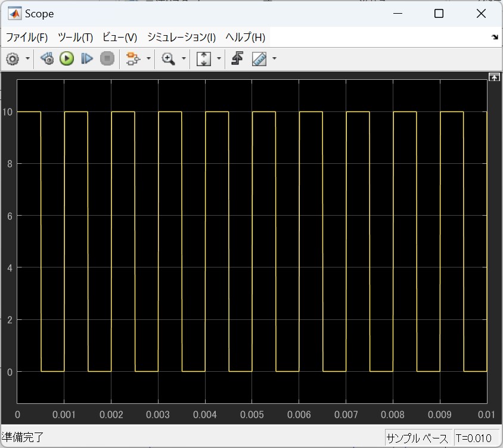503x448 pixels.
Task: Click the サンプル ベース status bar label
Action: [x=417, y=438]
